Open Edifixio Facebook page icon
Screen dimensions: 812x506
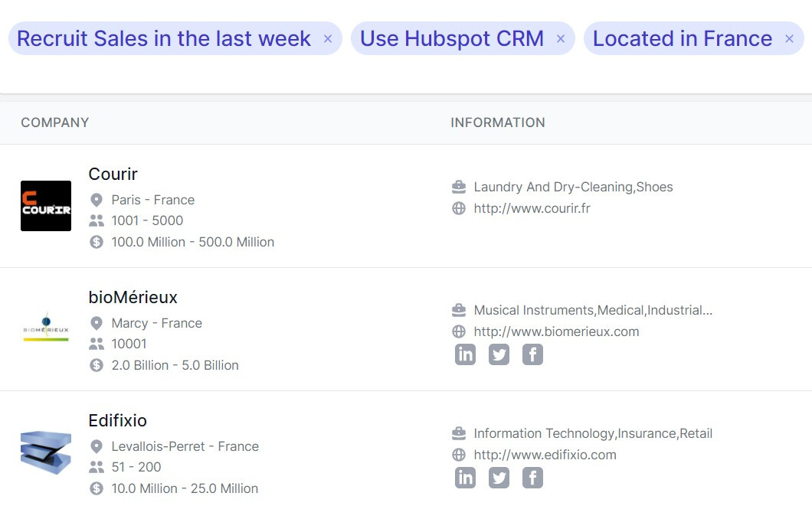tap(532, 478)
